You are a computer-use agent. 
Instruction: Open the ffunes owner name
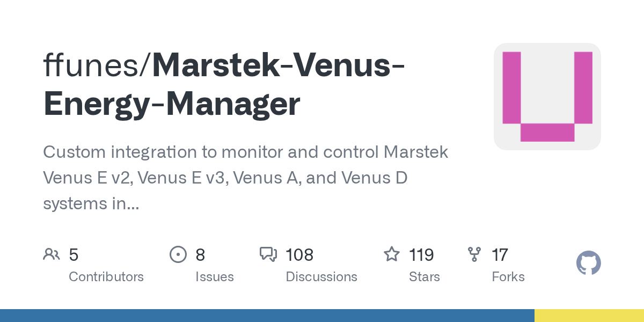click(x=93, y=65)
